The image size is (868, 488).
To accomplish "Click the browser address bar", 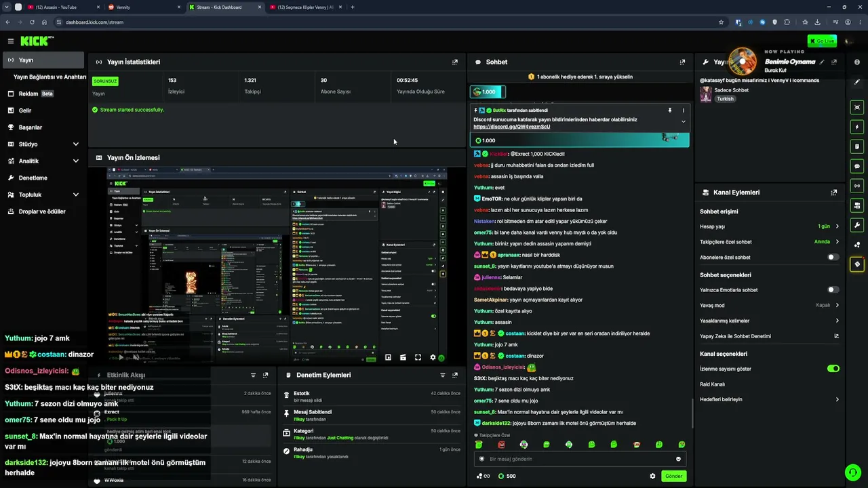I will pyautogui.click(x=387, y=22).
